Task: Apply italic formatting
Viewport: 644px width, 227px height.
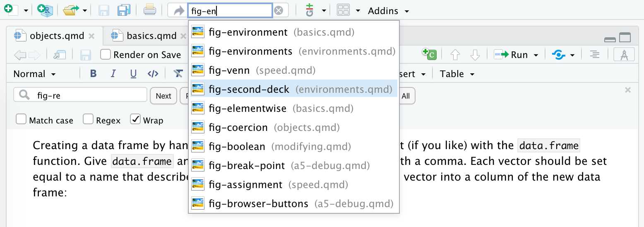Action: tap(113, 74)
